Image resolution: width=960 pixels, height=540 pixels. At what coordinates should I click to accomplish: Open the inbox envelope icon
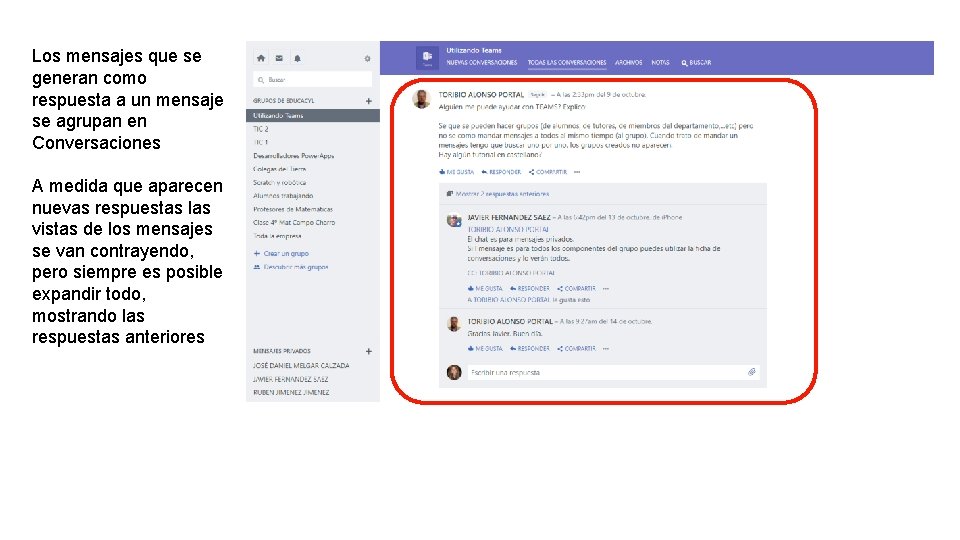279,58
